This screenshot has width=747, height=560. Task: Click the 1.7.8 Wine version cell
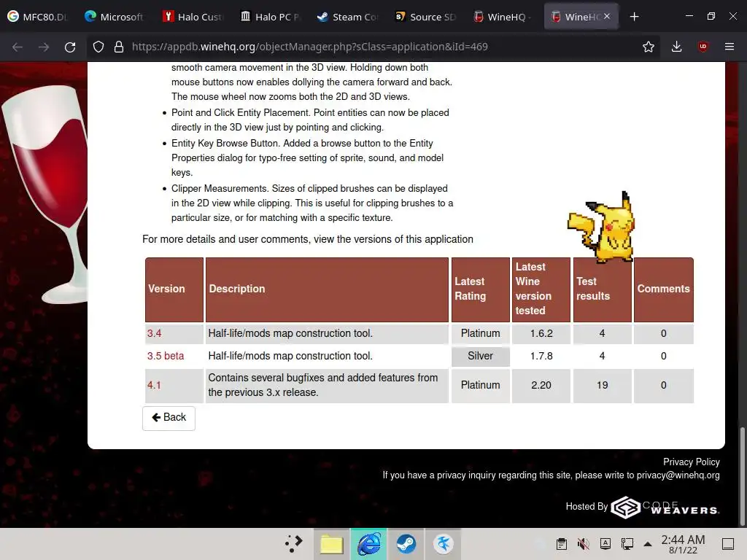click(541, 356)
